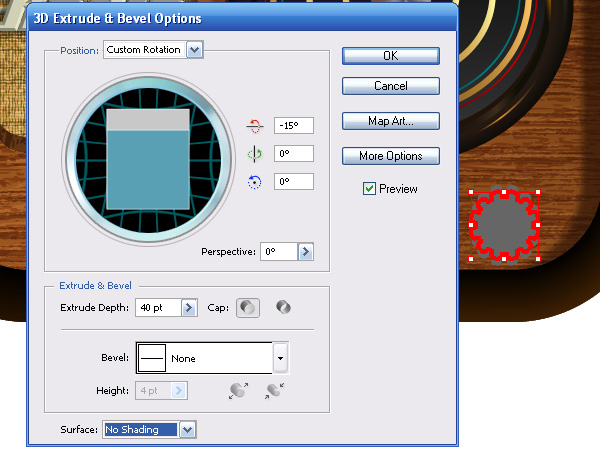The height and width of the screenshot is (450, 600).
Task: Expand the Bevel dropdown list
Action: 280,358
